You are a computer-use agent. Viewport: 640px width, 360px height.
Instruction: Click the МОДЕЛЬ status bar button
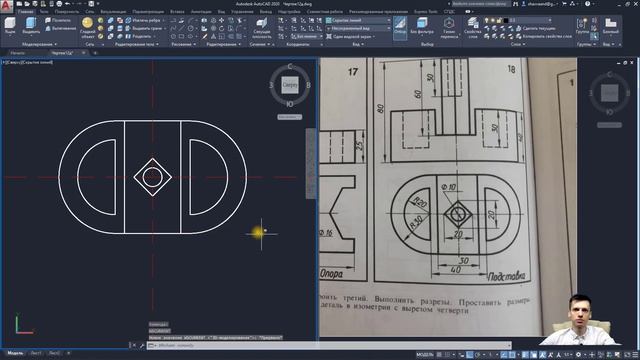(424, 355)
